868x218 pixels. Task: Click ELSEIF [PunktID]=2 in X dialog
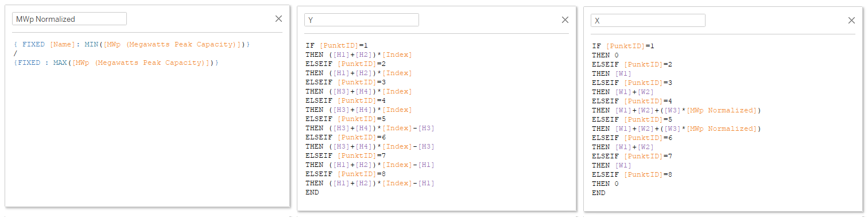pos(632,64)
